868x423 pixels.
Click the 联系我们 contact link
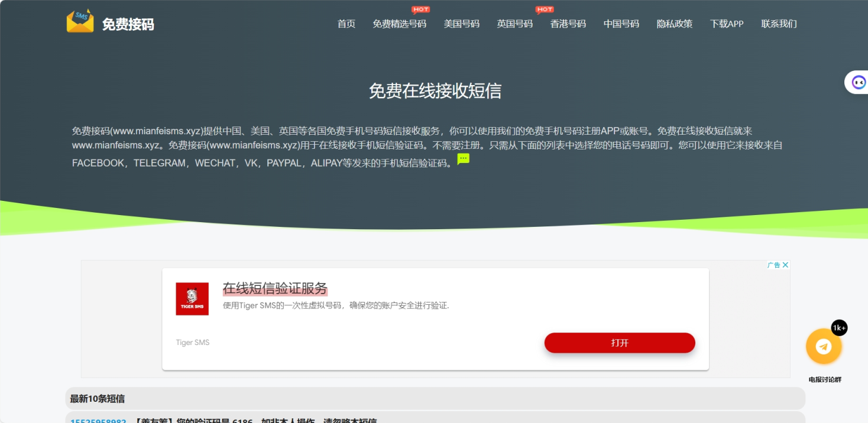(x=779, y=24)
